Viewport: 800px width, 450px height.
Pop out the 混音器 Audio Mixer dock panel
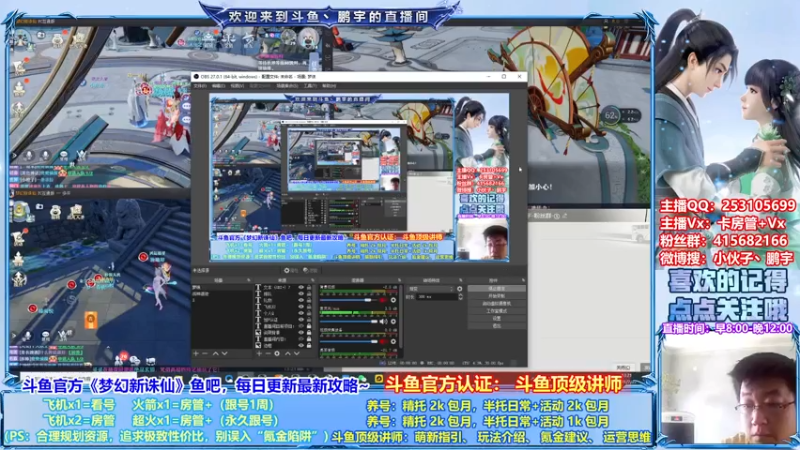[x=399, y=280]
